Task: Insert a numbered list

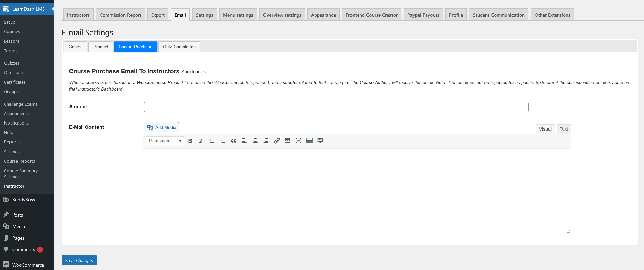Action: [223, 141]
